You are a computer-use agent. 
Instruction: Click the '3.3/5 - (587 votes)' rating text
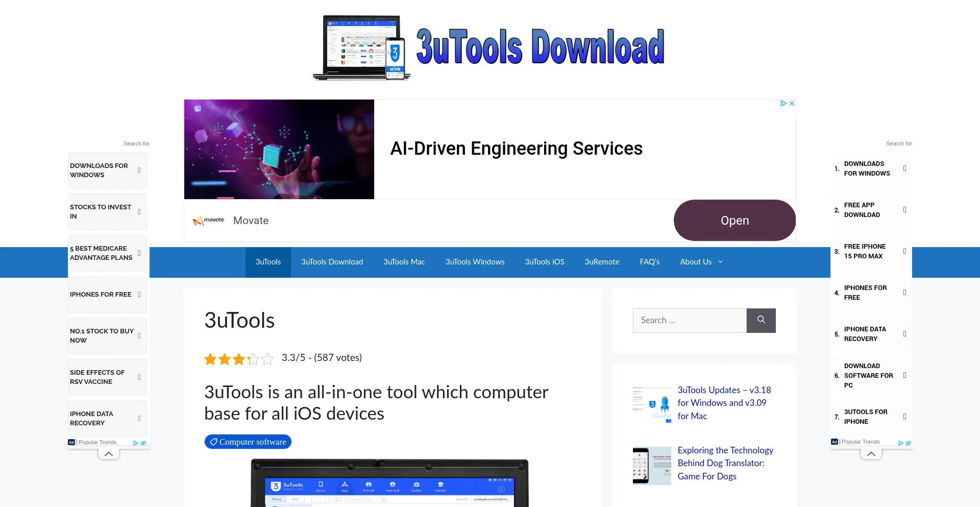pos(322,358)
